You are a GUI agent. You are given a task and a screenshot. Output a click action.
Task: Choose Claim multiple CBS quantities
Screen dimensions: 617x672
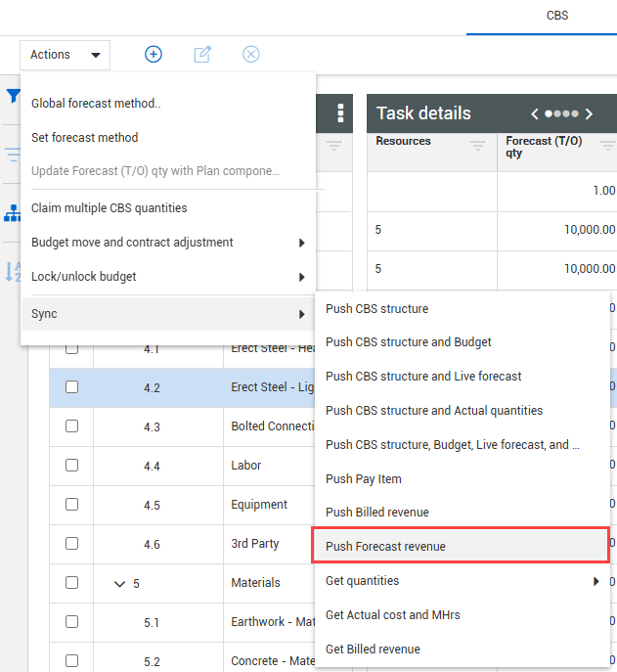click(x=110, y=208)
